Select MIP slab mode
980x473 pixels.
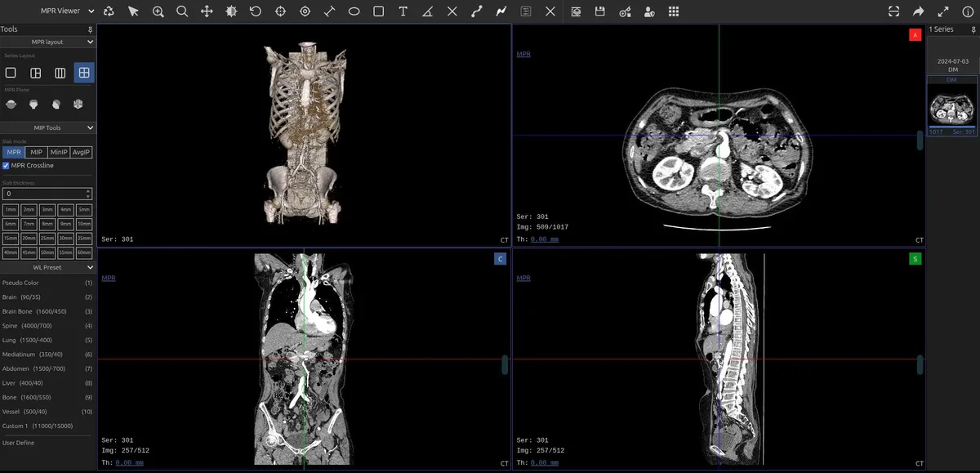[36, 152]
